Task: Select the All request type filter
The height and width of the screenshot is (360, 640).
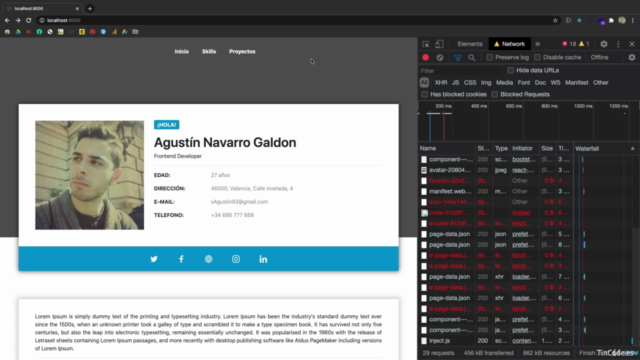Action: pos(424,82)
